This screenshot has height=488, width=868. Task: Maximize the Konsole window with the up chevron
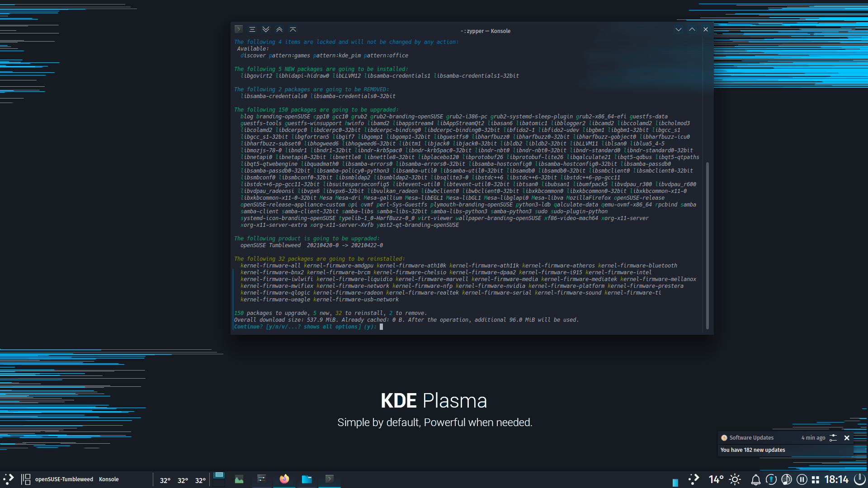point(692,29)
